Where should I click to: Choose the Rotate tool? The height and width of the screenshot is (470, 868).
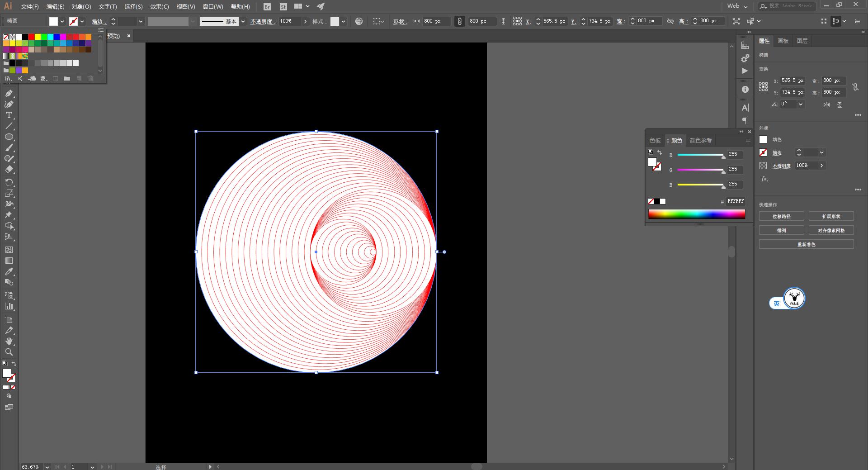pos(9,182)
